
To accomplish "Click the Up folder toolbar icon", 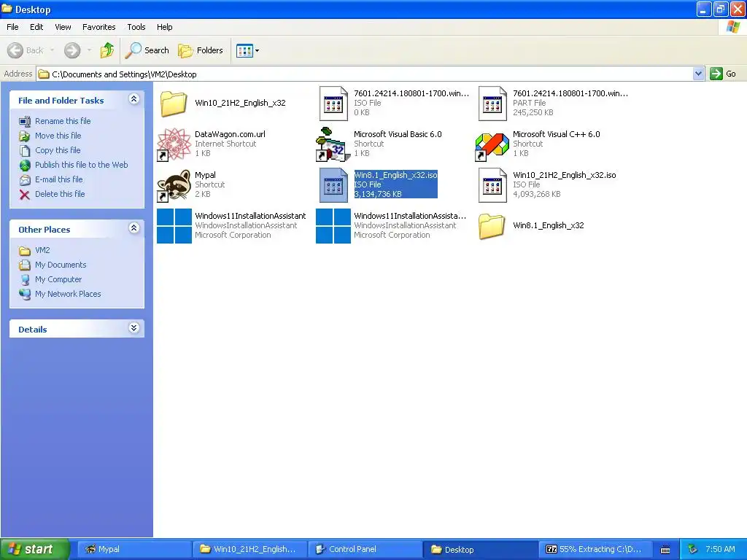I will 107,50.
